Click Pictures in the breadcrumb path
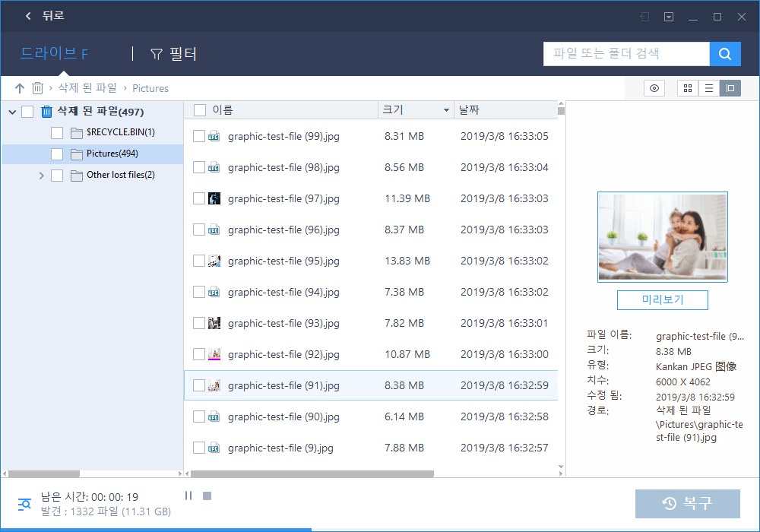This screenshot has height=532, width=760. (x=150, y=88)
